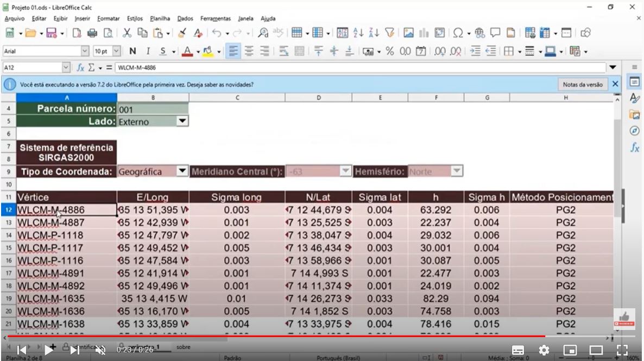Enter fullscreen video mode
This screenshot has height=361, width=644.
[622, 350]
